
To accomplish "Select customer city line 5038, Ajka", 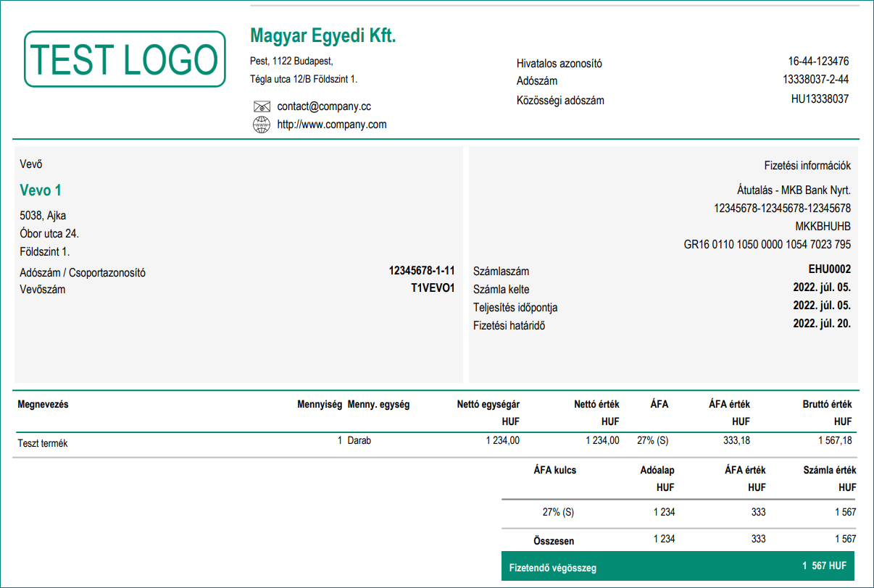I will (x=43, y=216).
